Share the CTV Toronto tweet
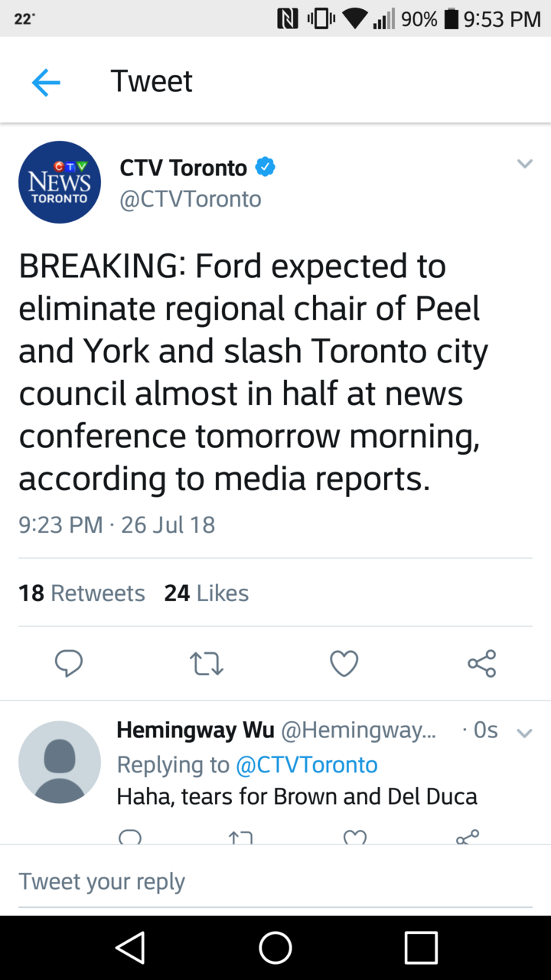Image resolution: width=551 pixels, height=980 pixels. (x=481, y=663)
